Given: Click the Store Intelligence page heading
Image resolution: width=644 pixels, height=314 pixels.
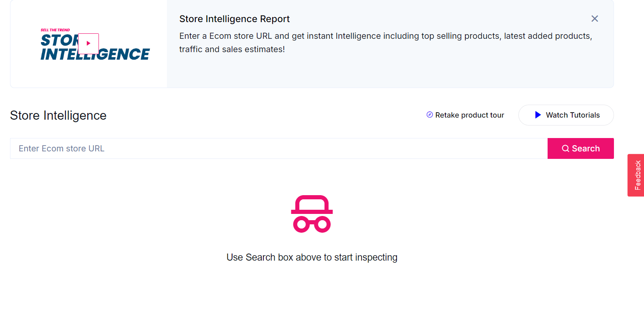Looking at the screenshot, I should point(58,115).
